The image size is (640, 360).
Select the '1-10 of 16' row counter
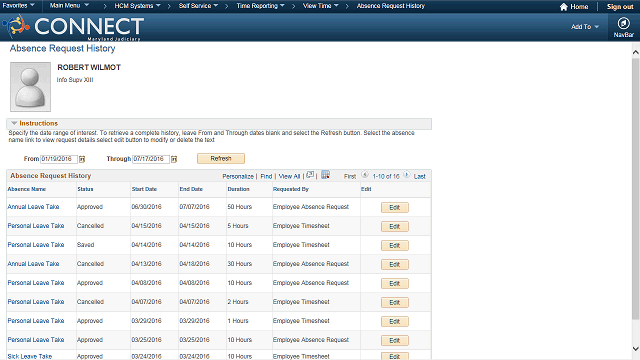coord(386,176)
